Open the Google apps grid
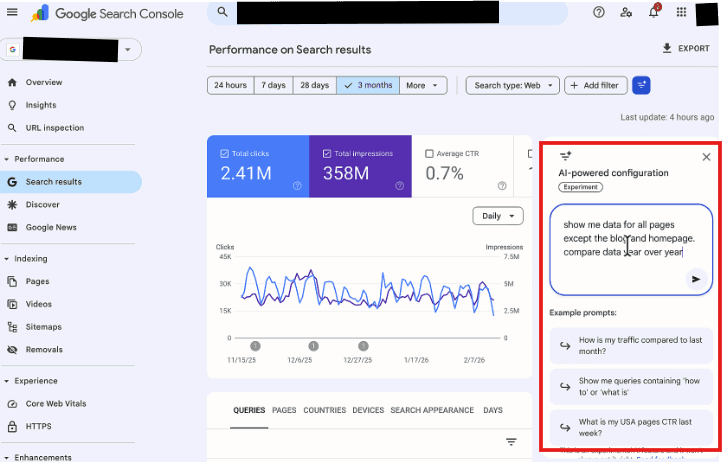 click(681, 12)
